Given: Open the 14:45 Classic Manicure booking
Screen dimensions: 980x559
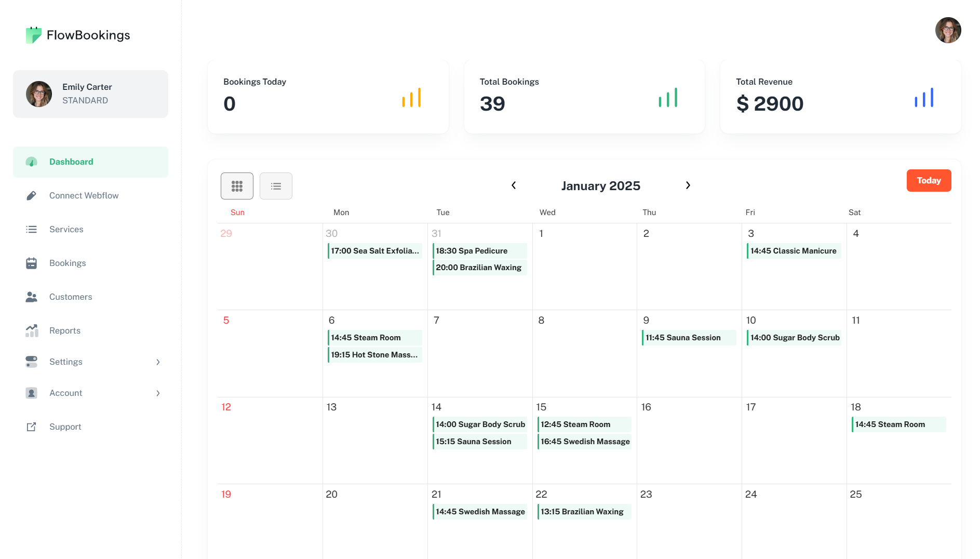Looking at the screenshot, I should 793,251.
